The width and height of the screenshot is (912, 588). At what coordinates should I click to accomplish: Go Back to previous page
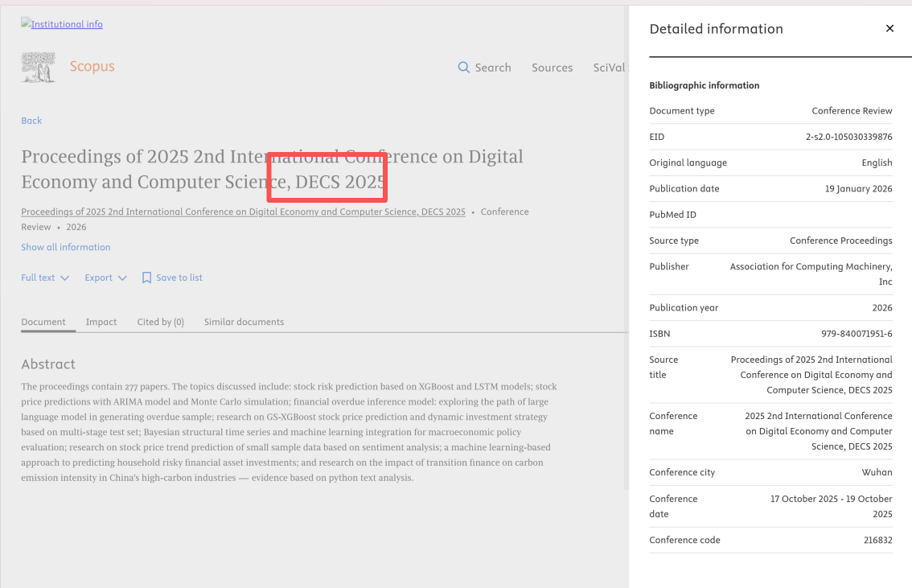pos(31,121)
